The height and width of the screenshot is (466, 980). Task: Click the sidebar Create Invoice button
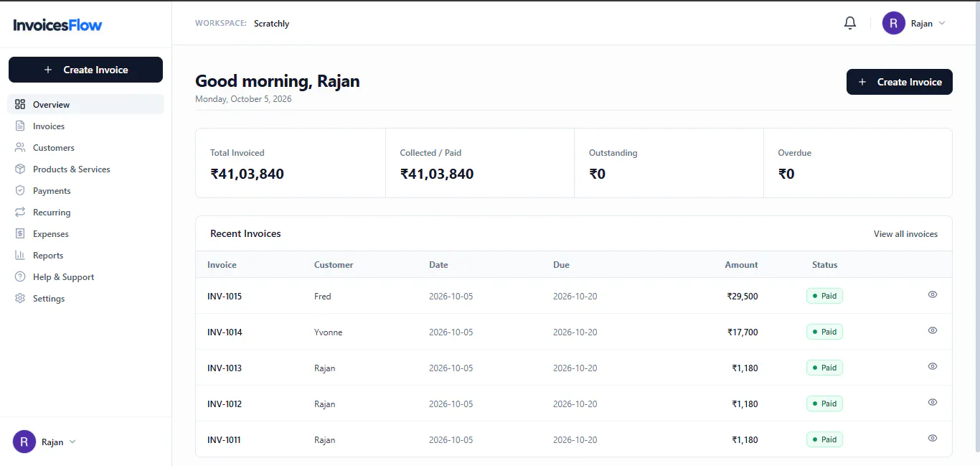[86, 70]
